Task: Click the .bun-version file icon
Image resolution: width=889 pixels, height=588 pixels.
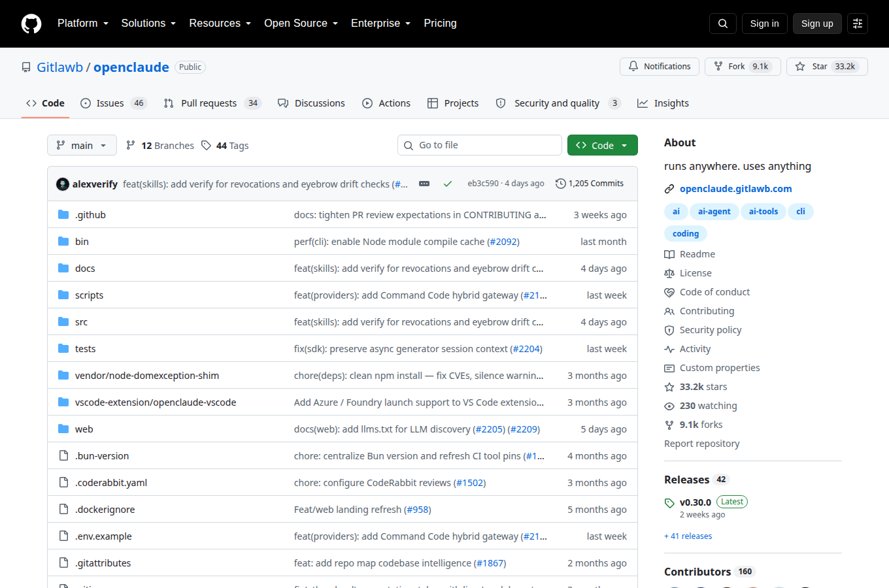Action: tap(63, 455)
